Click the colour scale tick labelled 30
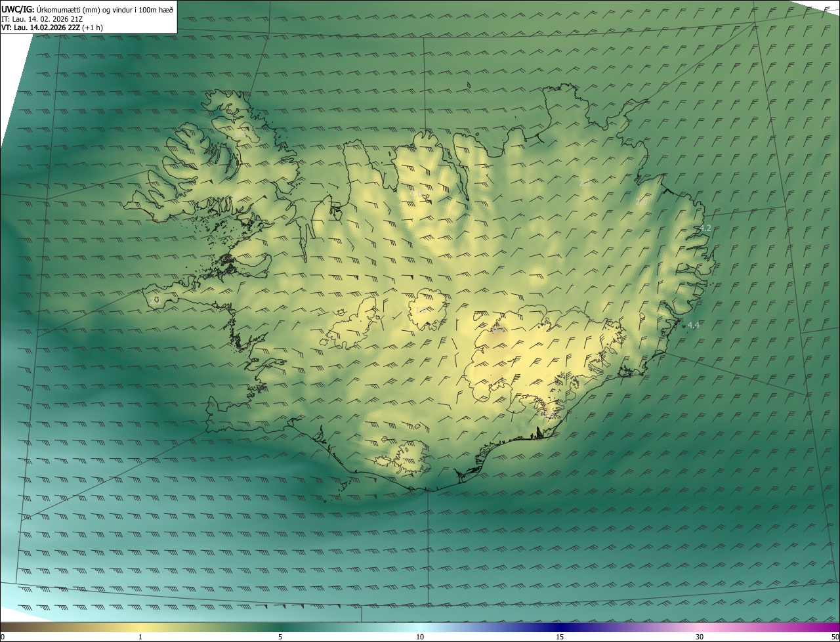This screenshot has height=642, width=840. pos(700,637)
